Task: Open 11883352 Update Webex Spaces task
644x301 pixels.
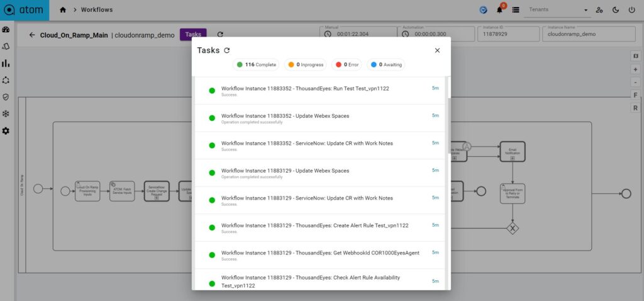Action: pyautogui.click(x=319, y=118)
